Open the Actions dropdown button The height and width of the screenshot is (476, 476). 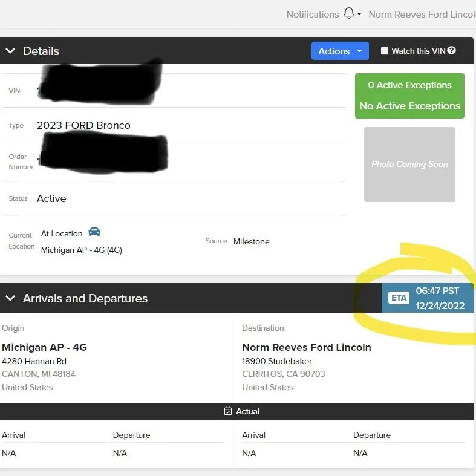point(340,51)
